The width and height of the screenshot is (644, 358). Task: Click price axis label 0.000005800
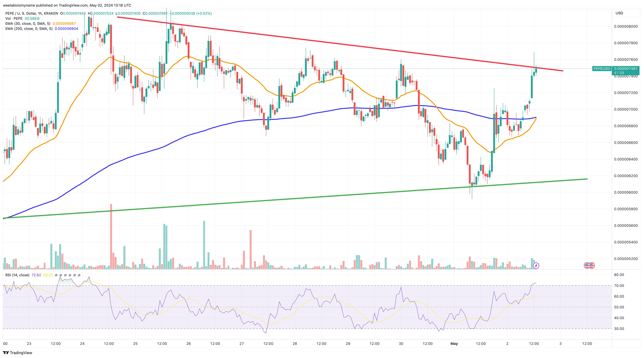pos(626,209)
